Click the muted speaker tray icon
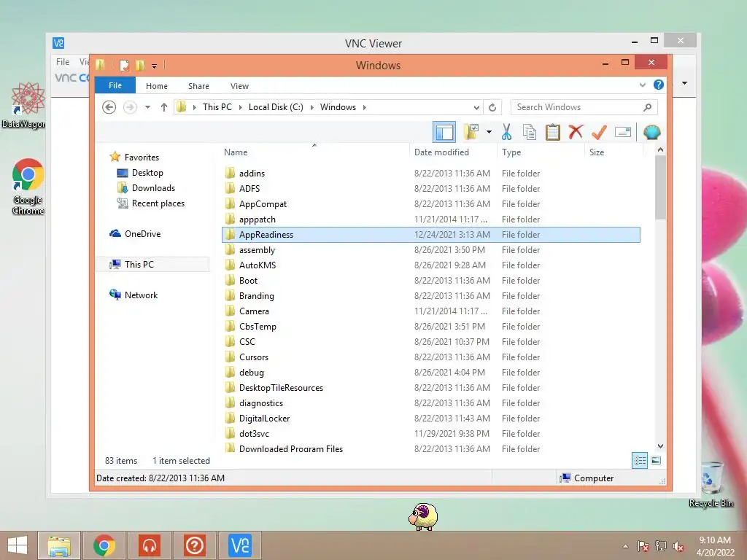The height and width of the screenshot is (560, 747). coord(678,546)
